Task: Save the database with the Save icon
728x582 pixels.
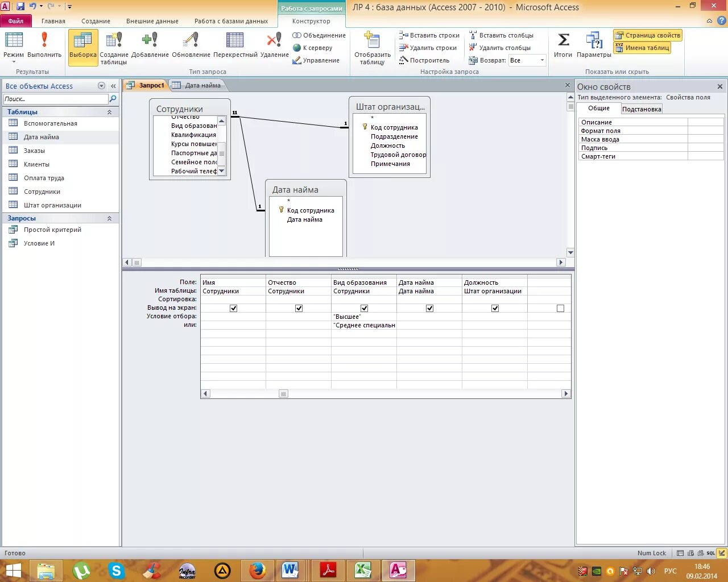Action: pos(20,6)
